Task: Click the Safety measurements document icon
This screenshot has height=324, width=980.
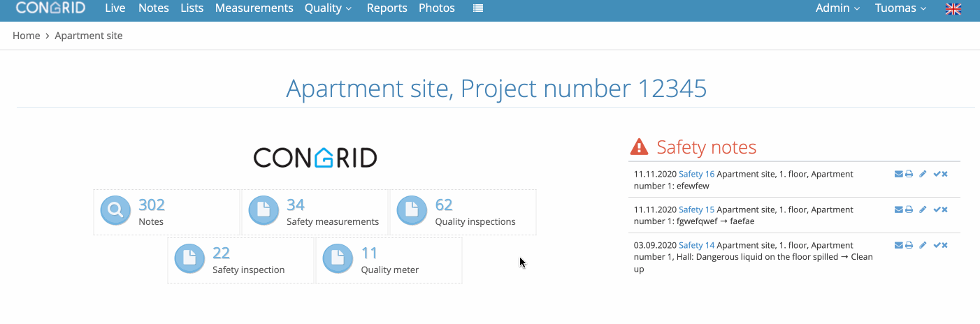Action: coord(264,209)
